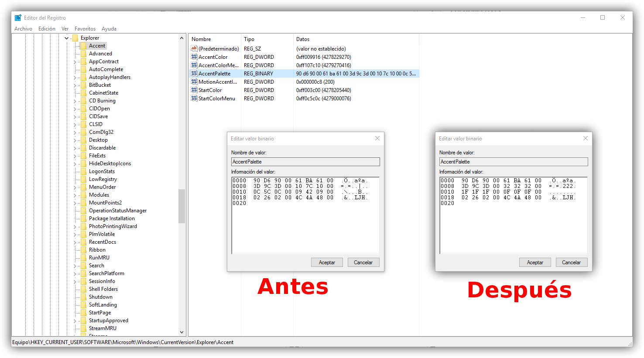Expand the CD Burning key
Image resolution: width=644 pixels, height=358 pixels.
coord(75,101)
